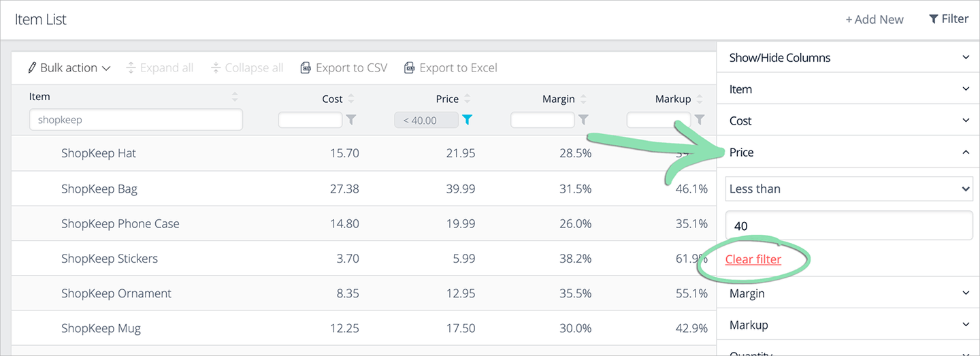Click the 35.5% margin value
Viewport: 980px width, 356px height.
[575, 293]
